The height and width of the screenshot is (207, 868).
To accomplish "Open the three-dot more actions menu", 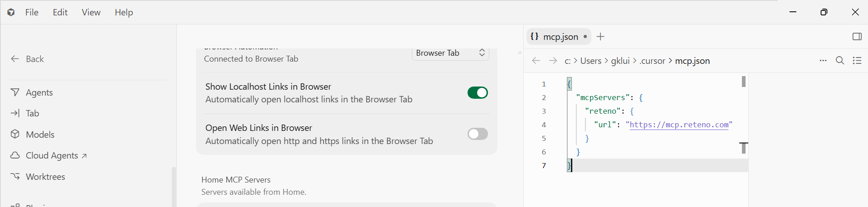I will [x=823, y=61].
